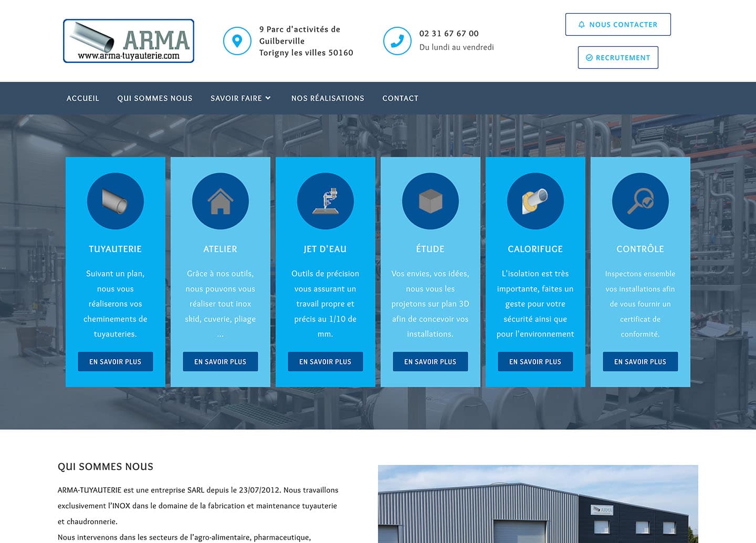756x543 pixels.
Task: Select the Contrôle magnifier icon
Action: point(640,201)
